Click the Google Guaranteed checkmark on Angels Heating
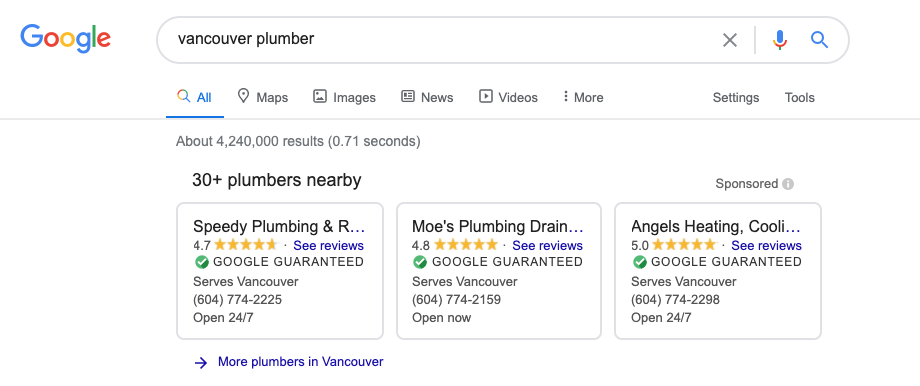Viewport: 920px width, 386px height. 640,262
